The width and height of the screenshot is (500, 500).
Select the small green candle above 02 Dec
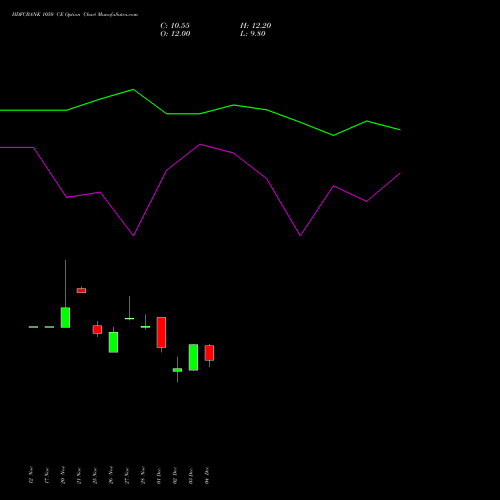pos(177,370)
